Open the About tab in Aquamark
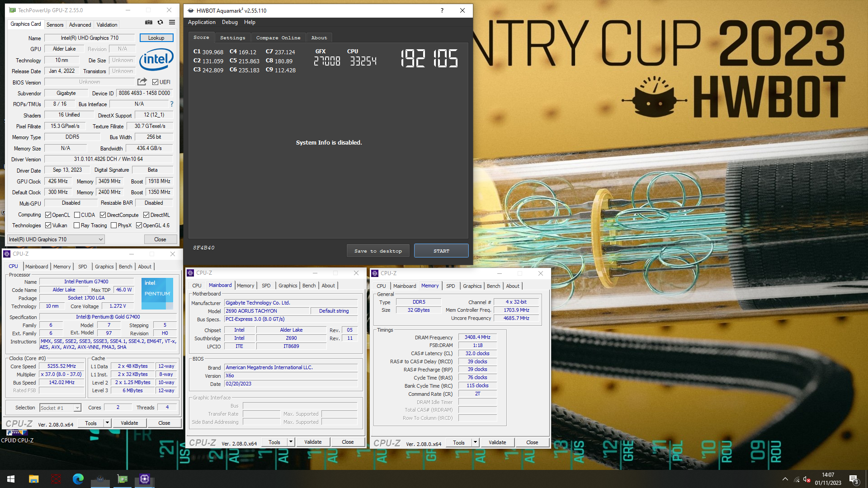The height and width of the screenshot is (488, 868). [x=319, y=38]
